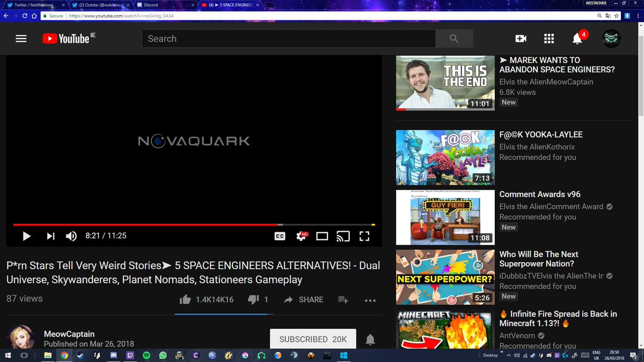
Task: Go back in the browser
Action: 6,16
